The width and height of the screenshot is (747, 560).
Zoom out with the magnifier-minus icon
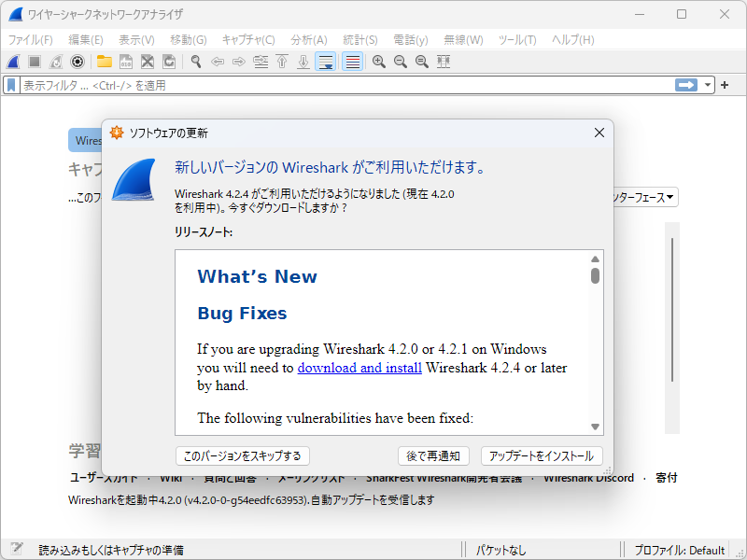(400, 62)
